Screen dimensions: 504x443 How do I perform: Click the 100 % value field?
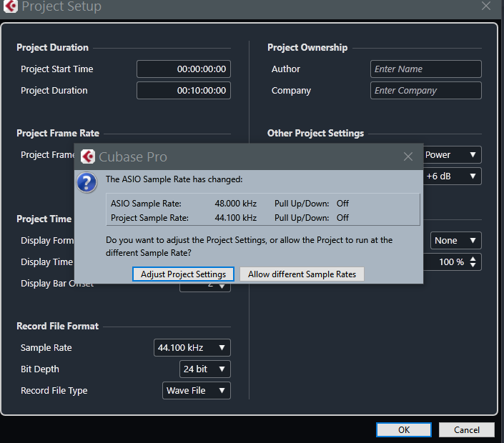pyautogui.click(x=451, y=262)
